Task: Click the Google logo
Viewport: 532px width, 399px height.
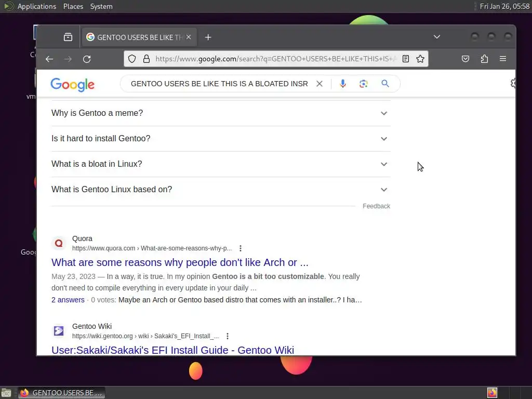Action: point(73,85)
